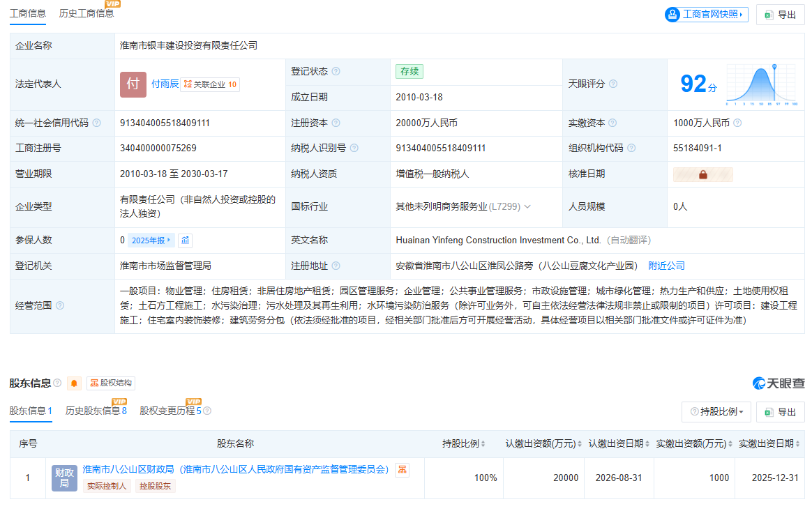Open the 持股比例 dropdown filter

[716, 412]
